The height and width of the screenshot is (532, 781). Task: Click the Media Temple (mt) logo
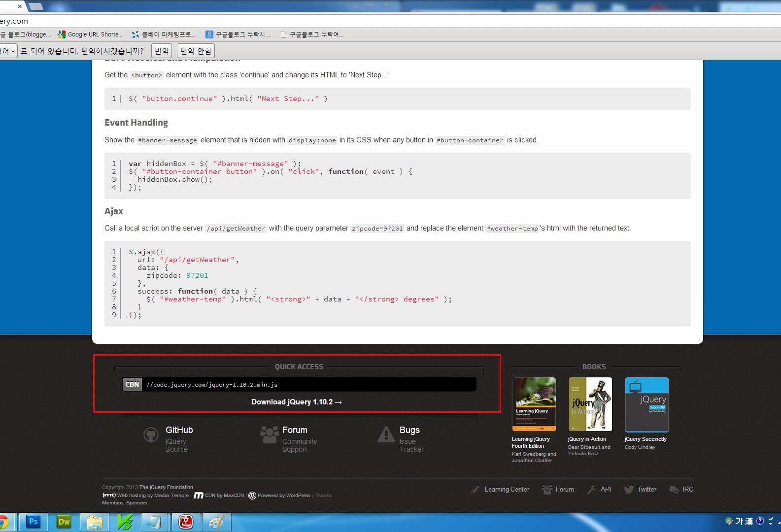(109, 495)
